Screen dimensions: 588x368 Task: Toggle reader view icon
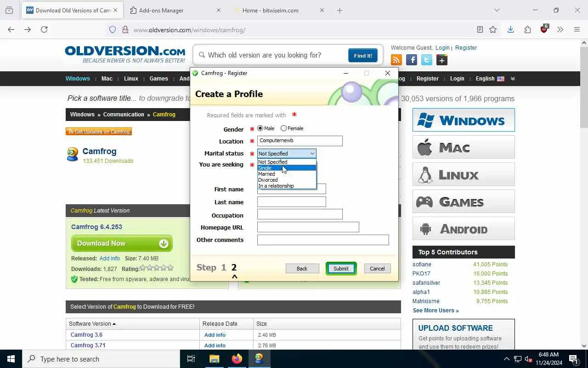tap(480, 29)
